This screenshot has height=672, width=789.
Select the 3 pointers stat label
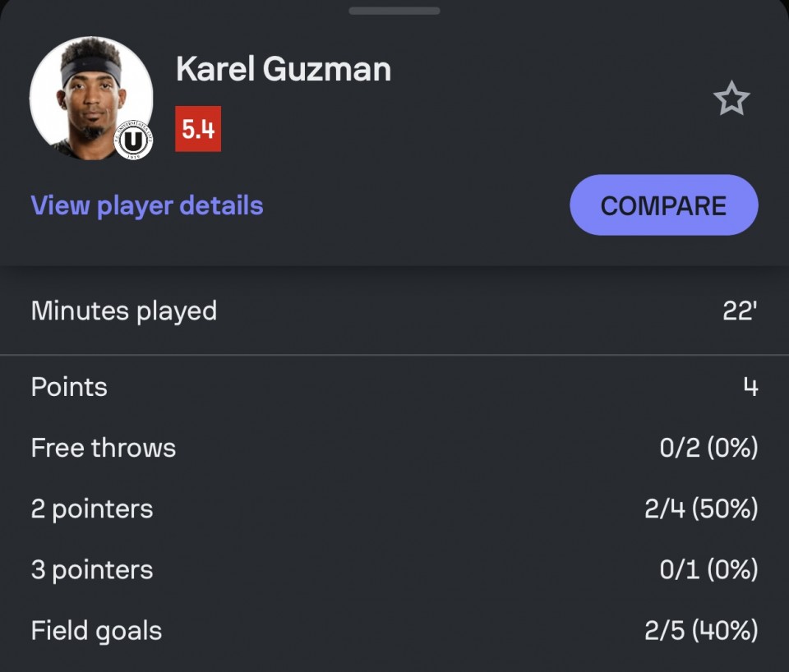click(92, 569)
